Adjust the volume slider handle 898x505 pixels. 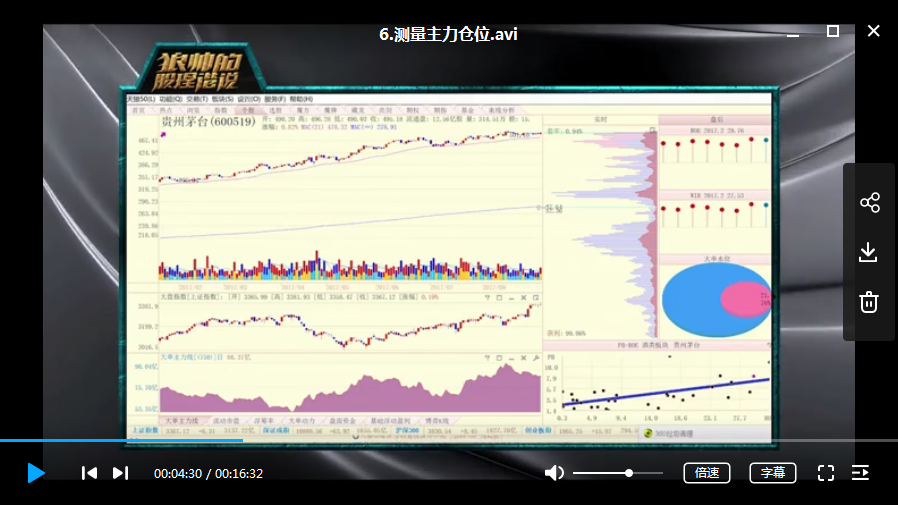(x=629, y=473)
